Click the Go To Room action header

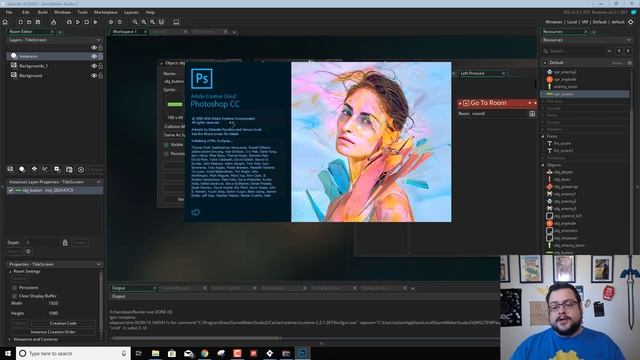point(497,103)
